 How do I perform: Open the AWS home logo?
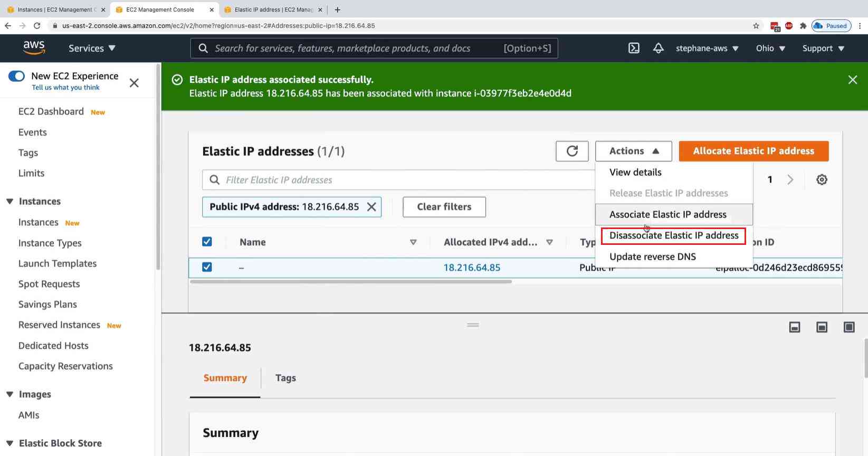[34, 47]
